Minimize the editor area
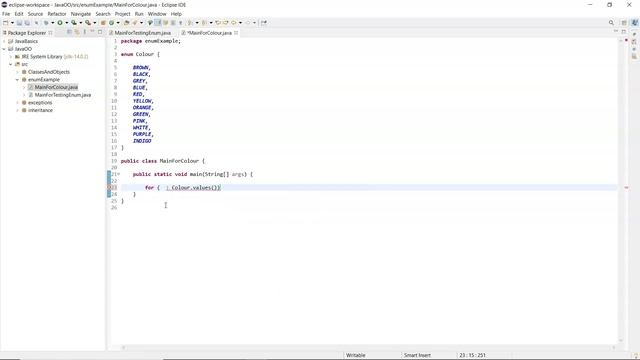Screen dimensions: 640x360 coord(616,31)
